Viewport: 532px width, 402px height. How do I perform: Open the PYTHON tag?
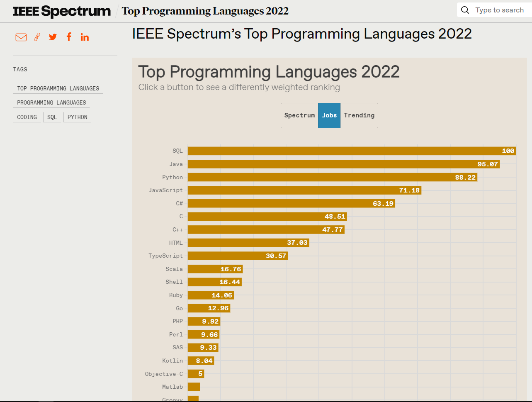(x=78, y=117)
